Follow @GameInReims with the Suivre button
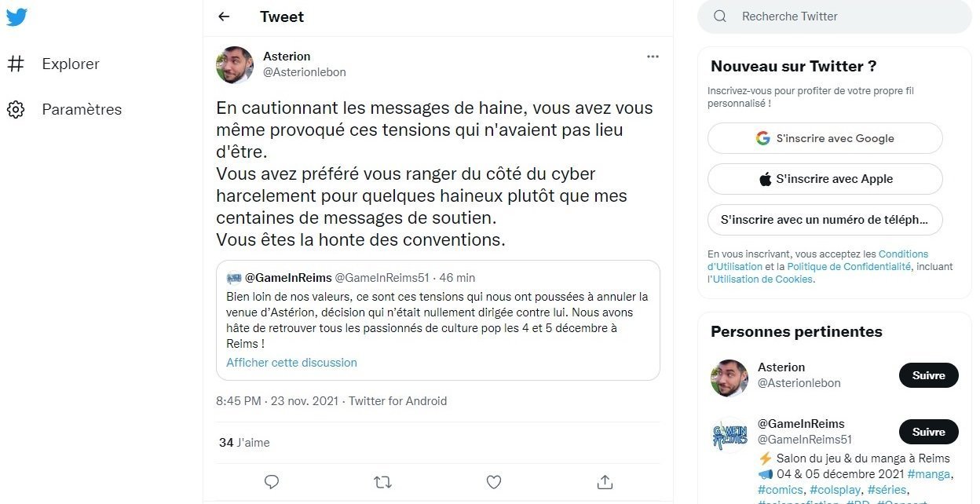The height and width of the screenshot is (504, 980). click(928, 432)
